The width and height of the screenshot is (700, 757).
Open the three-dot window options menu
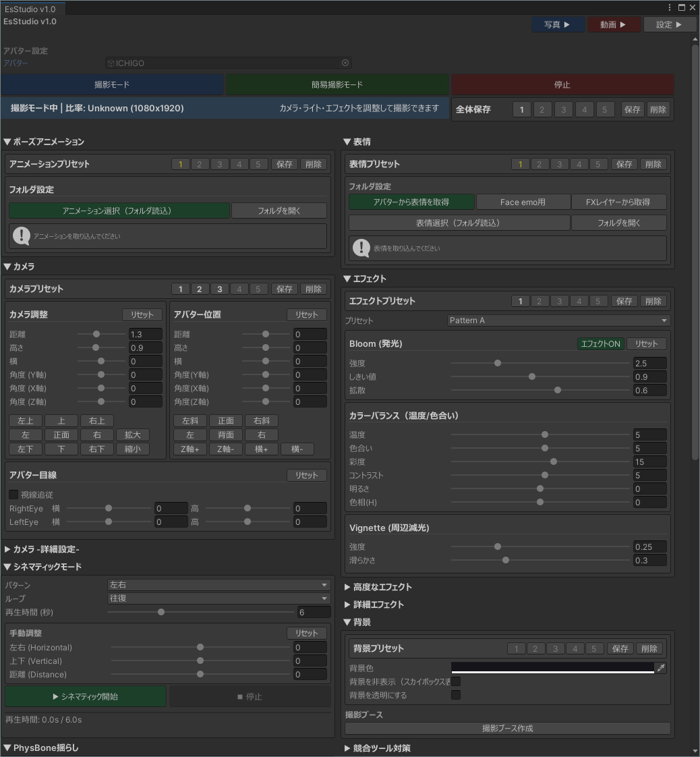click(x=670, y=7)
